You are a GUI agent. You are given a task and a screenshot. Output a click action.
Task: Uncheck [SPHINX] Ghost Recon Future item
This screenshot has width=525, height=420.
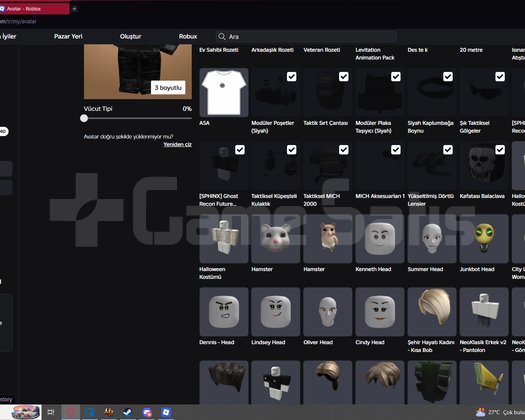pos(240,150)
